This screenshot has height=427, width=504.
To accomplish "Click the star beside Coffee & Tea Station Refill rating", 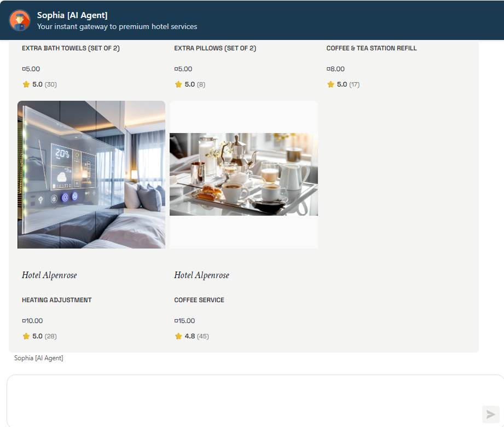I will click(331, 84).
